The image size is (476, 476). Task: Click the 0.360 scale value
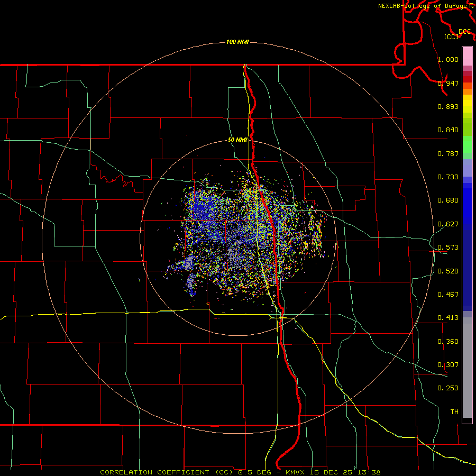(448, 342)
